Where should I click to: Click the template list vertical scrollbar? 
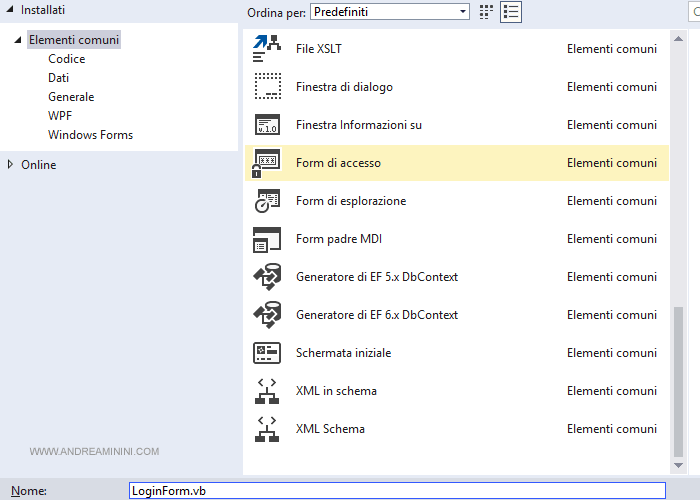coord(680,380)
